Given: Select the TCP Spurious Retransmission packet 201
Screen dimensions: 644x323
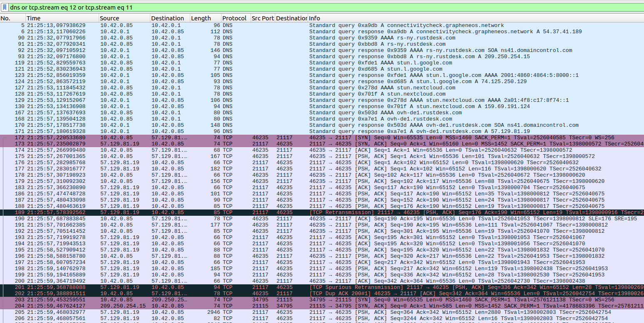Looking at the screenshot, I should pyautogui.click(x=250, y=287).
